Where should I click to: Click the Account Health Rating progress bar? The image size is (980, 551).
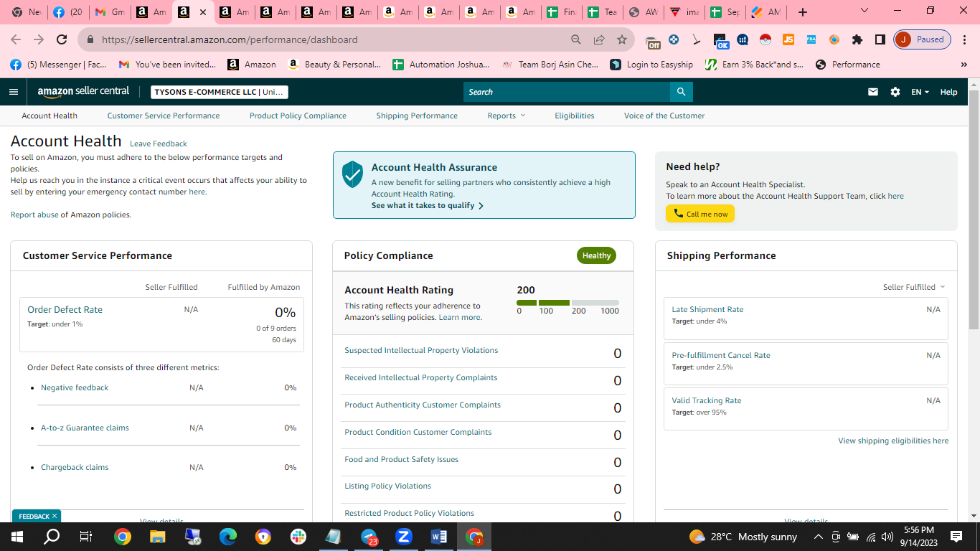567,303
